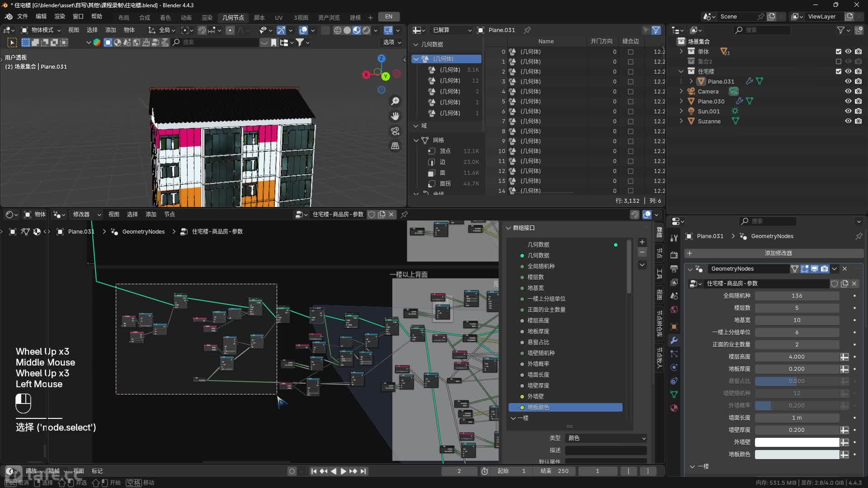Pin the spreadsheet to Plane.031
This screenshot has height=488, width=868.
[527, 30]
